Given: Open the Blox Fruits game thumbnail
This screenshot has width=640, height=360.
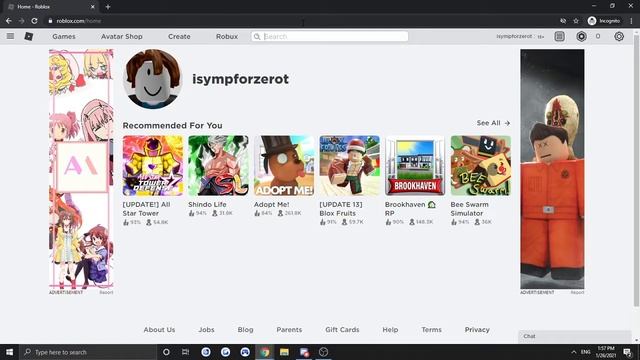Looking at the screenshot, I should click(x=349, y=166).
